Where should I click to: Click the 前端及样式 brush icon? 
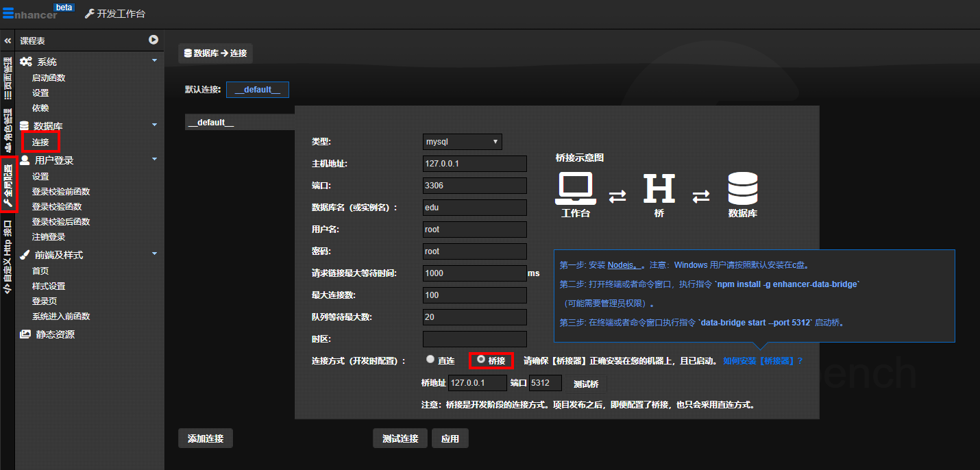[x=25, y=255]
